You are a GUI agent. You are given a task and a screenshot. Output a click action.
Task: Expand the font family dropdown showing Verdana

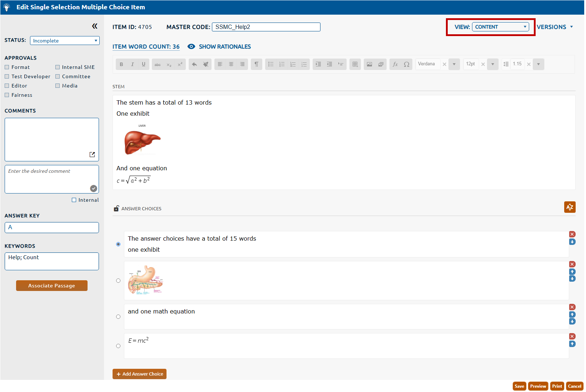coord(454,64)
